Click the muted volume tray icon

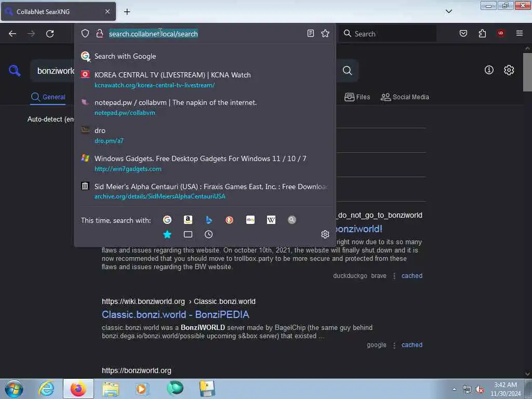pyautogui.click(x=480, y=390)
